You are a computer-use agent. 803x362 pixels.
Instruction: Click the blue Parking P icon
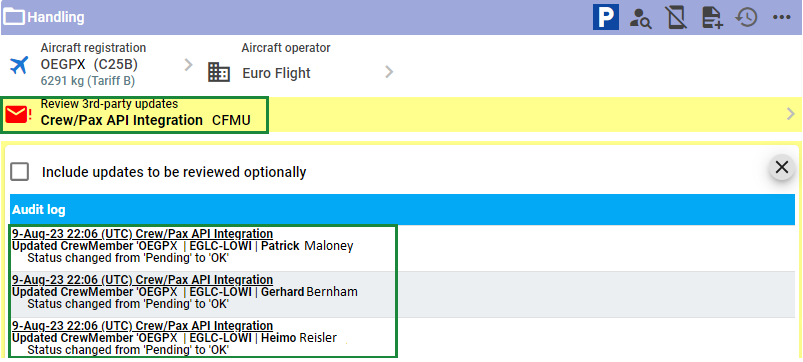click(x=606, y=16)
